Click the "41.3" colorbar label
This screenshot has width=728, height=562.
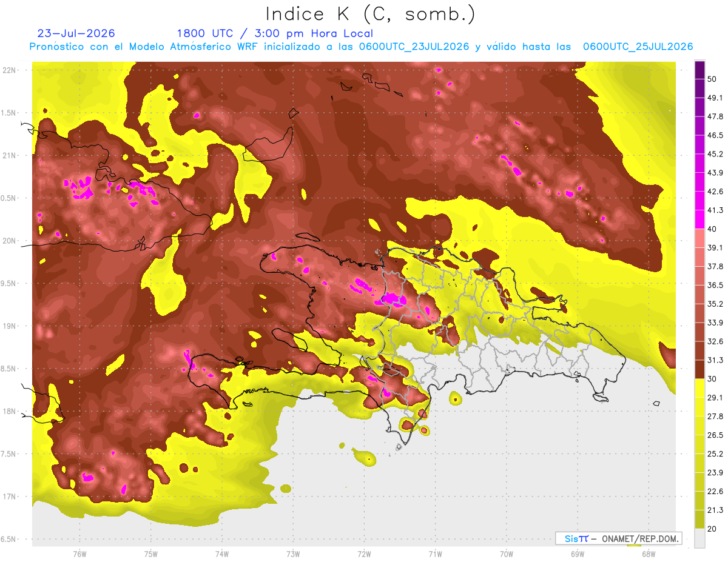[715, 210]
